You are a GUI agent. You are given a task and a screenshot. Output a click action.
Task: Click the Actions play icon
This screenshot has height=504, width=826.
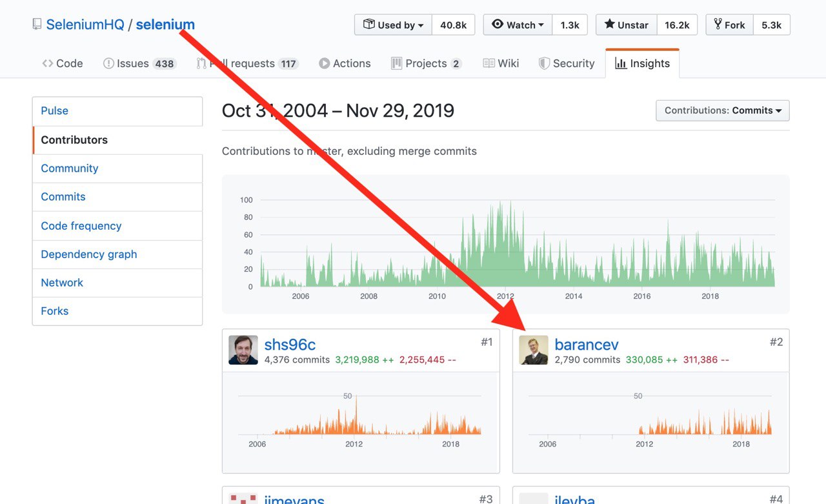coord(324,63)
